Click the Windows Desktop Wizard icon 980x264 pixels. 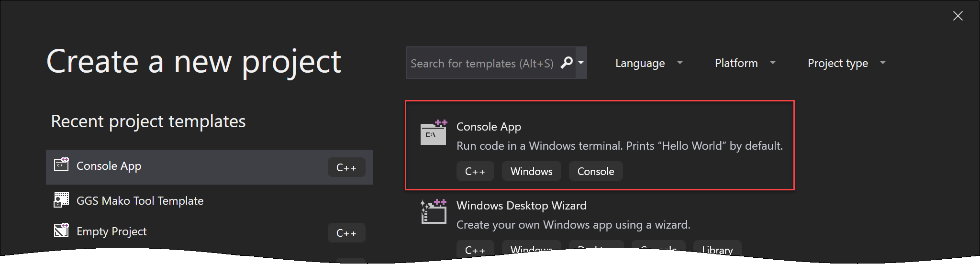click(x=434, y=211)
